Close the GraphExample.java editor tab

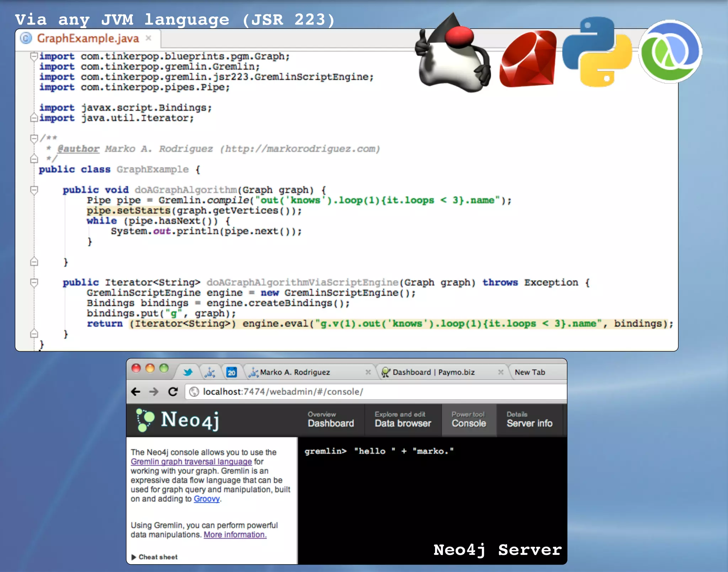coord(149,38)
